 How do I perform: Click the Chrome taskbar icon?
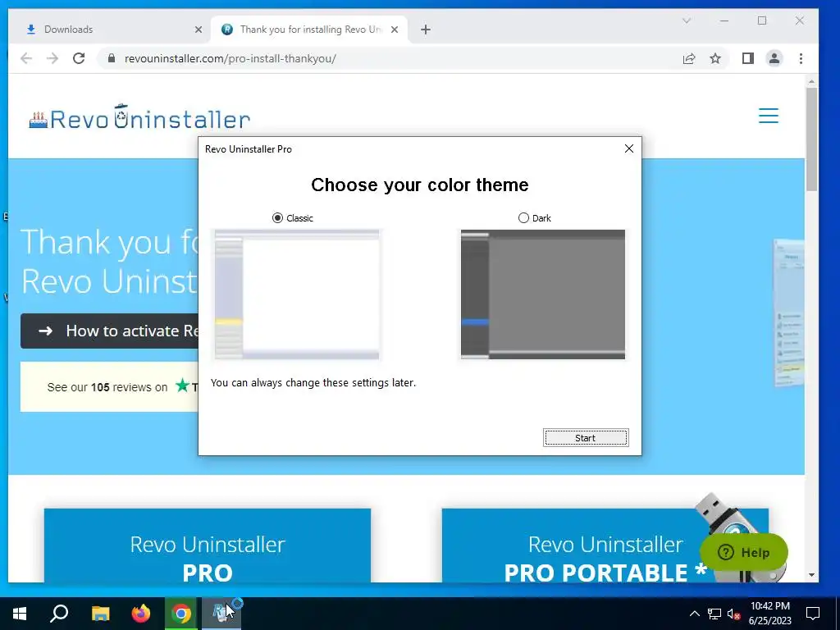181,614
